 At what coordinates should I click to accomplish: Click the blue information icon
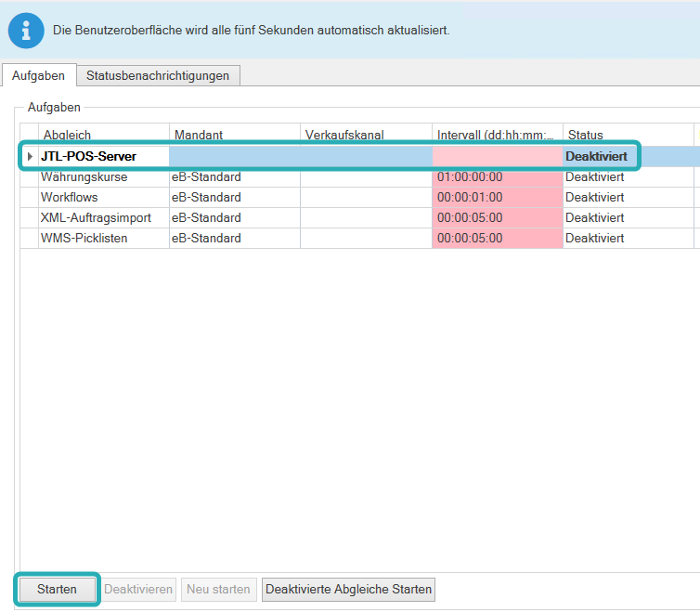coord(26,31)
